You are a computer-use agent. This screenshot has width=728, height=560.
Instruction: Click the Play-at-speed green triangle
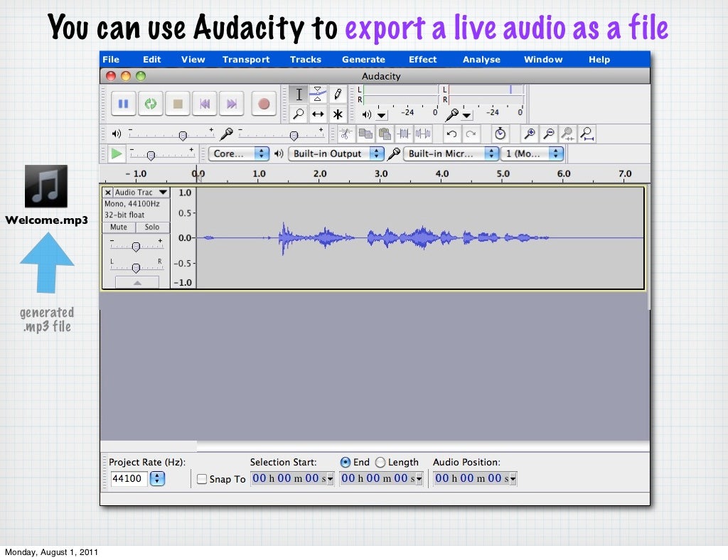click(116, 154)
